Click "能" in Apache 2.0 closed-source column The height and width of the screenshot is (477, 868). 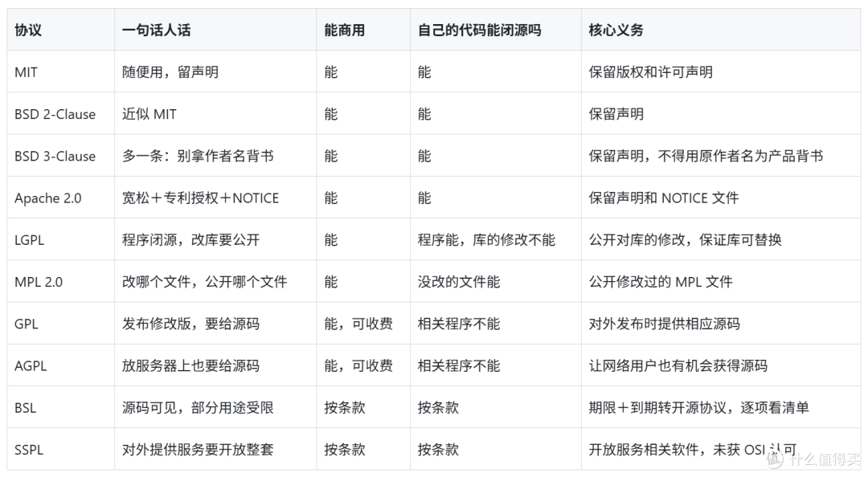[x=424, y=198]
